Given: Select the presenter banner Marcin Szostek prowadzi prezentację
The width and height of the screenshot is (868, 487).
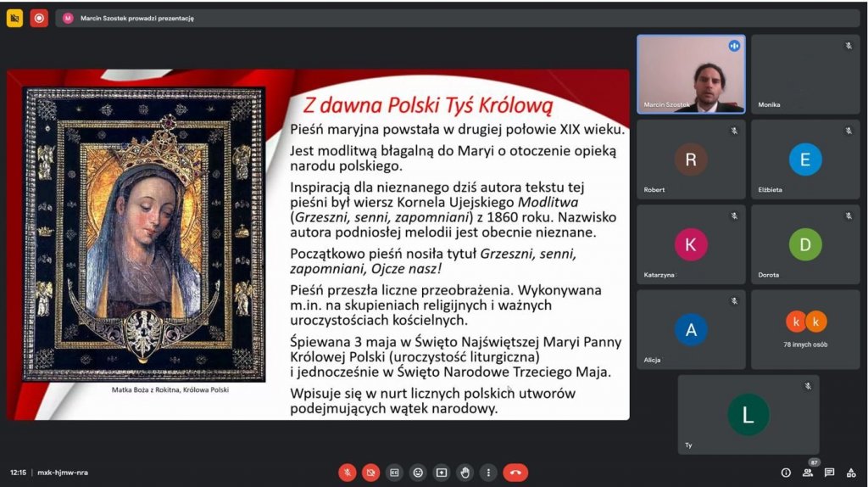Looking at the screenshot, I should pos(457,19).
